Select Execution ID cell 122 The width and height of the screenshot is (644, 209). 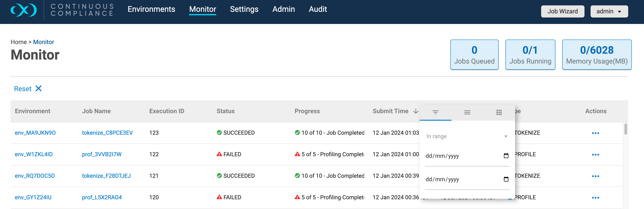click(x=154, y=154)
